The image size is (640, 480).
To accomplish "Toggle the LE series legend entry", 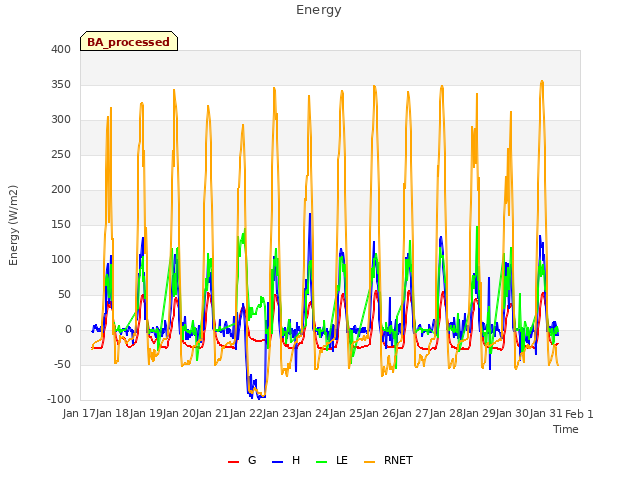I will coord(332,460).
